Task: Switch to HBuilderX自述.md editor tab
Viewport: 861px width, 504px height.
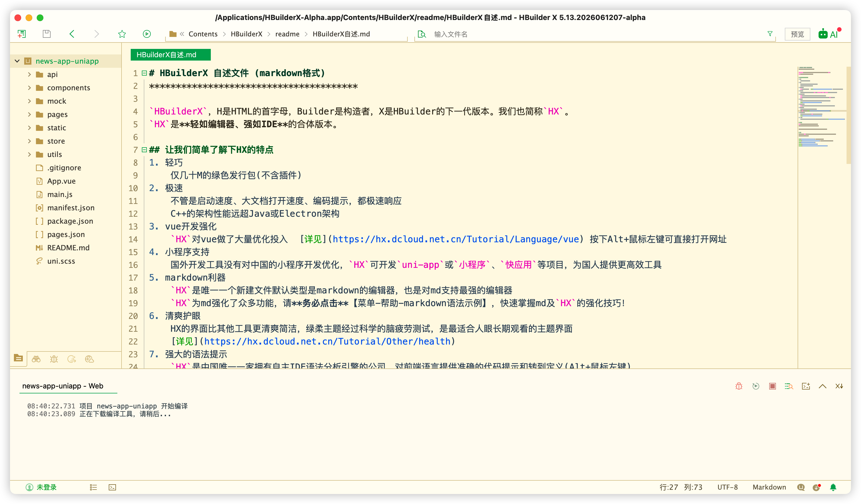Action: click(170, 55)
